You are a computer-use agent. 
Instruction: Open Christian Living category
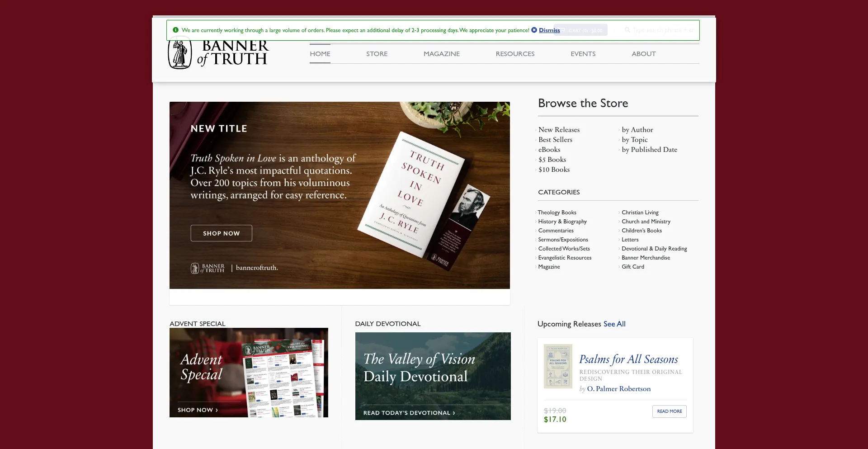tap(640, 213)
